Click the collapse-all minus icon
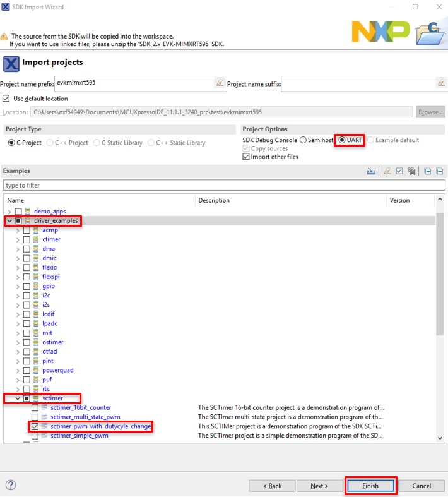Viewport: 448px width, 497px height. click(440, 171)
